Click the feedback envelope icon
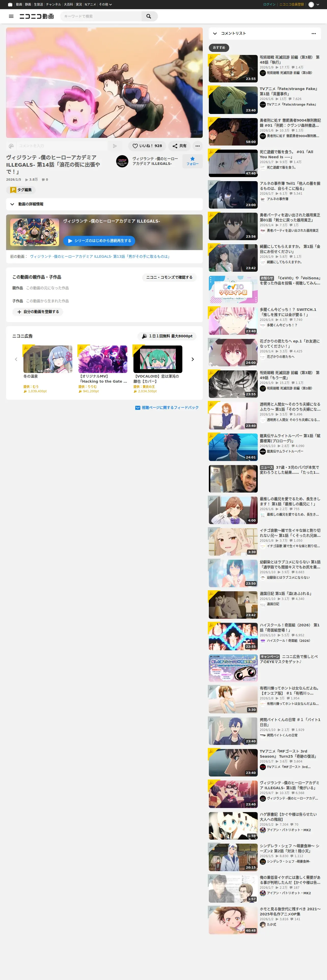 pos(138,408)
